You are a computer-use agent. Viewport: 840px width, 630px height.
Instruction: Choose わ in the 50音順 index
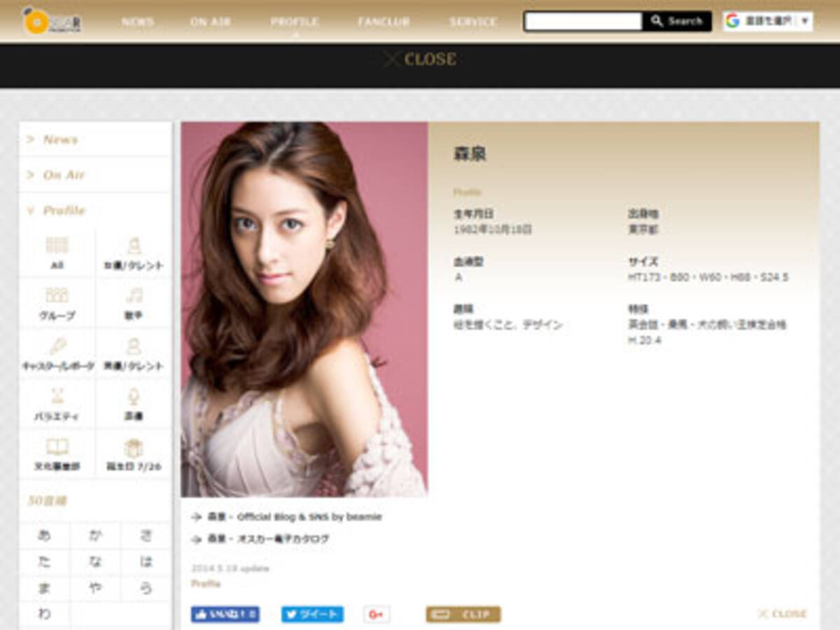click(x=45, y=614)
